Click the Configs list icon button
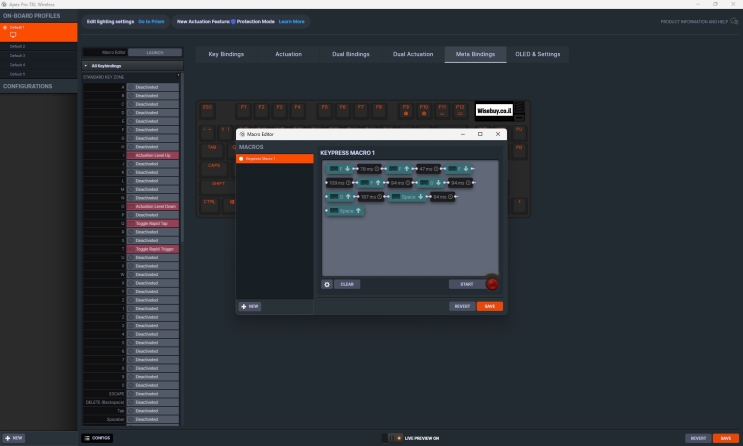Viewport: 743px width, 446px height. point(97,438)
